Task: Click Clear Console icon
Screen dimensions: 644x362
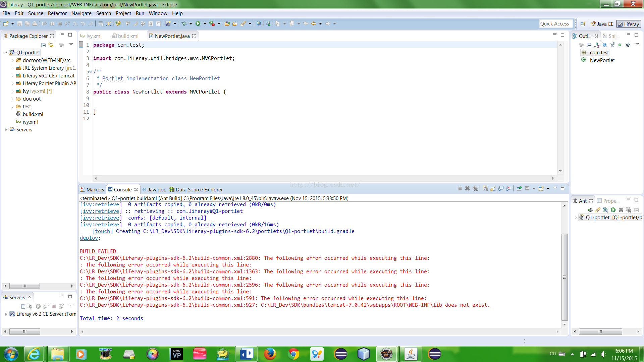Action: coord(485,189)
